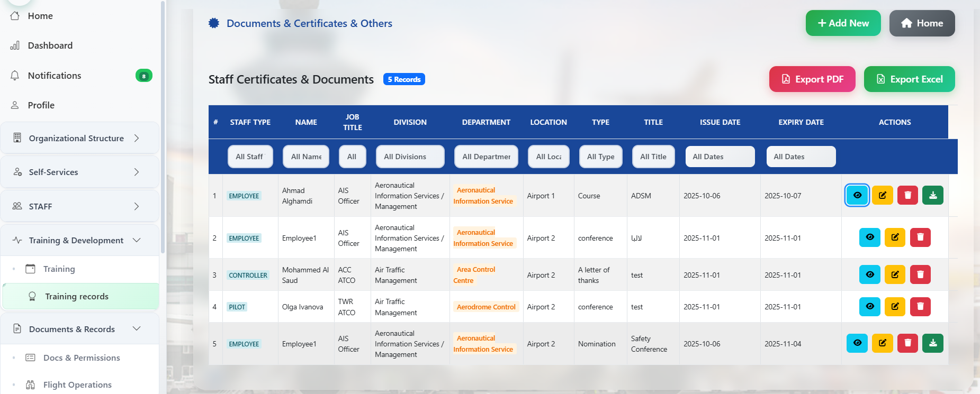This screenshot has width=980, height=394.
Task: Show row 5 Safety Conference details via eye
Action: pos(857,343)
